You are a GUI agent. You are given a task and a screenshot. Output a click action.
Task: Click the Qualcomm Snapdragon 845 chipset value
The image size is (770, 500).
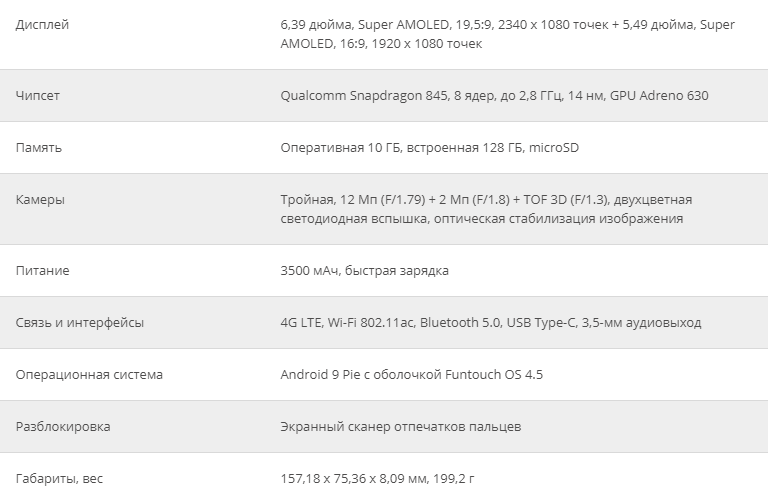[495, 95]
